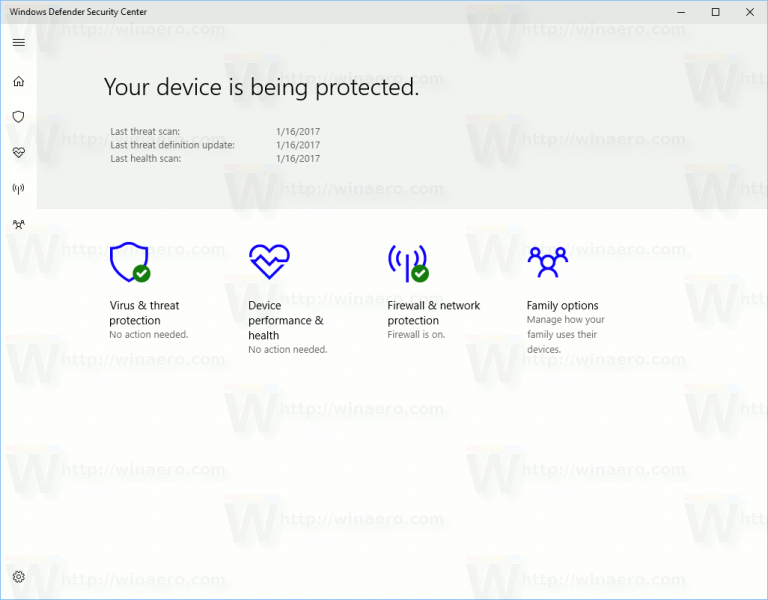Close the Windows Defender Security Center window
768x600 pixels.
[750, 12]
